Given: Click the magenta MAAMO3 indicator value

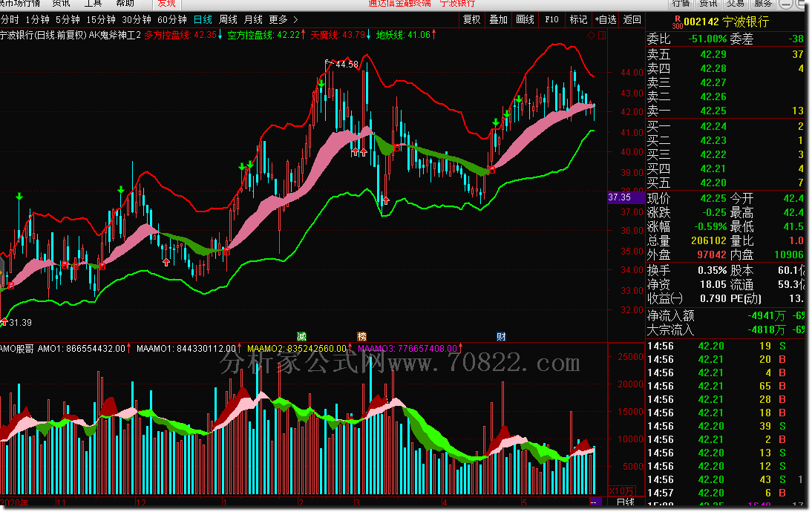Looking at the screenshot, I should coord(409,349).
